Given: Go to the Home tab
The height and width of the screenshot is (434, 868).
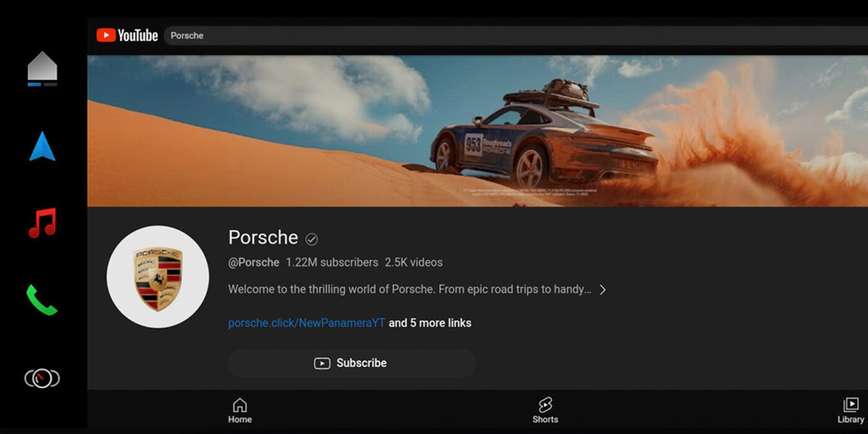Looking at the screenshot, I should [239, 411].
